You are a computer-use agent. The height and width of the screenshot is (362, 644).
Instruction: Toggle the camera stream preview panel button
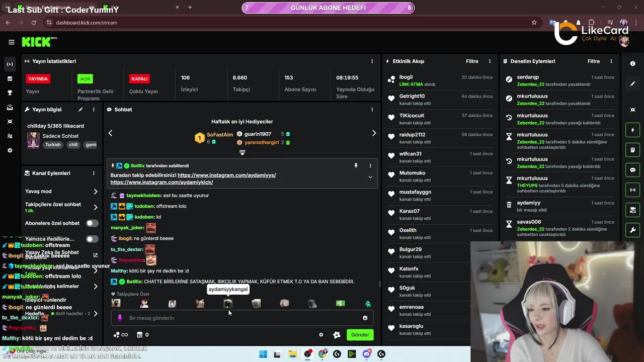click(633, 210)
